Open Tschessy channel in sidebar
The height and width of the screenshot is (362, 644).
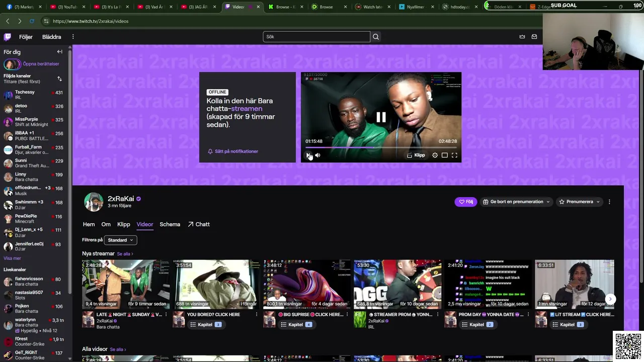point(33,95)
